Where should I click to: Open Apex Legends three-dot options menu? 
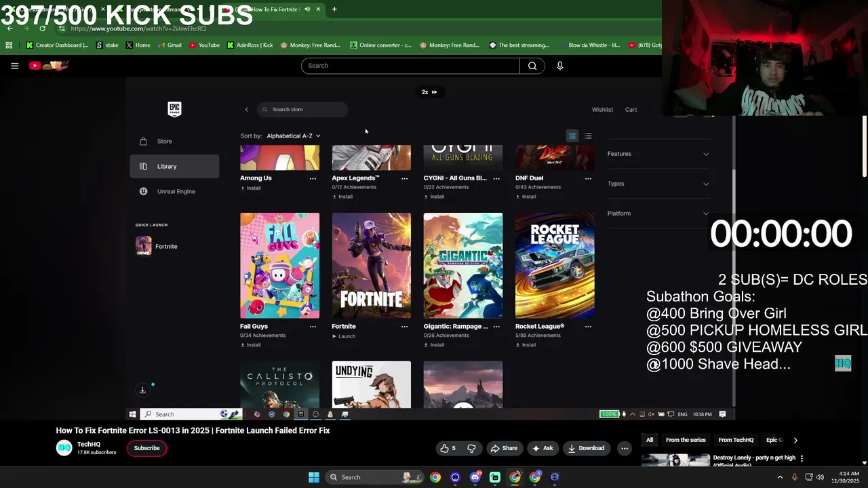pos(404,178)
